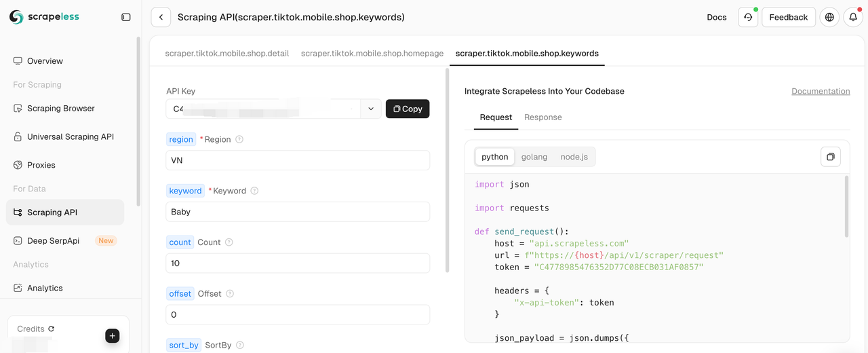Screen dimensions: 868x353
Task: Click the Region input field
Action: (x=298, y=160)
